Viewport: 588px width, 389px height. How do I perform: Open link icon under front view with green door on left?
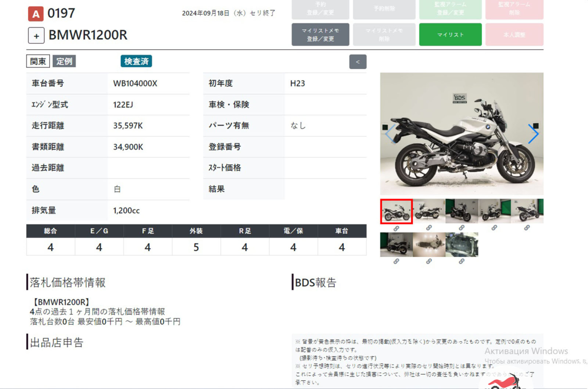pyautogui.click(x=462, y=228)
